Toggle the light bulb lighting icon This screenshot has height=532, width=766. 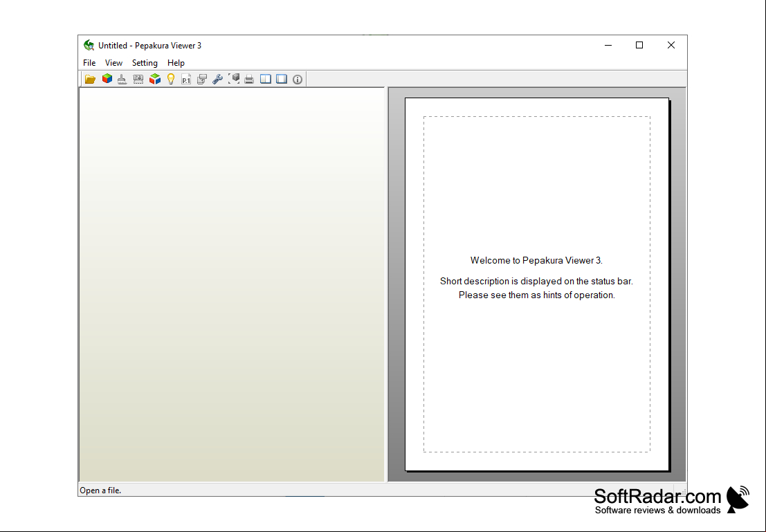tap(170, 79)
